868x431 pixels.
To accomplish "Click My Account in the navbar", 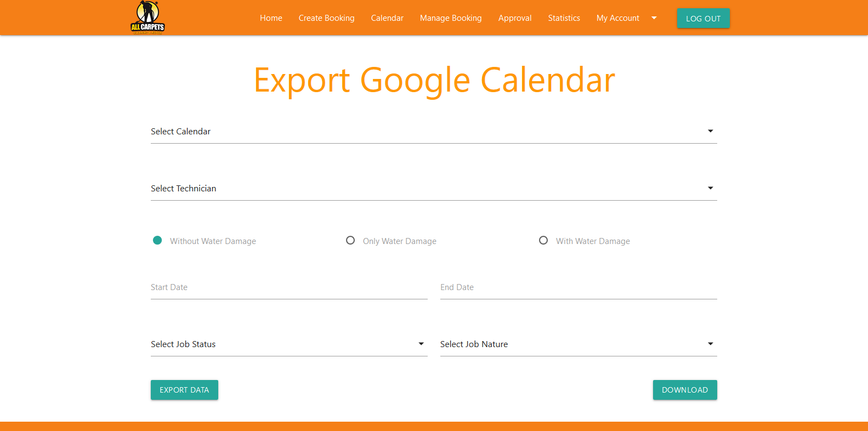I will (618, 18).
